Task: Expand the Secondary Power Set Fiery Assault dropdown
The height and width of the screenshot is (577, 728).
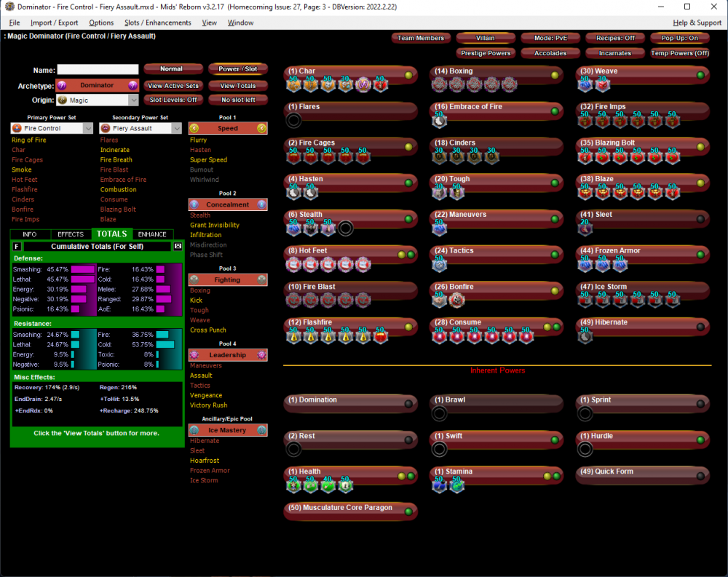Action: coord(141,128)
